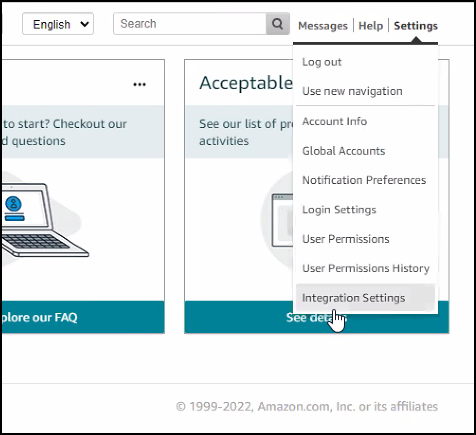Go to Login Settings
Viewport: 476px width, 435px height.
click(339, 210)
